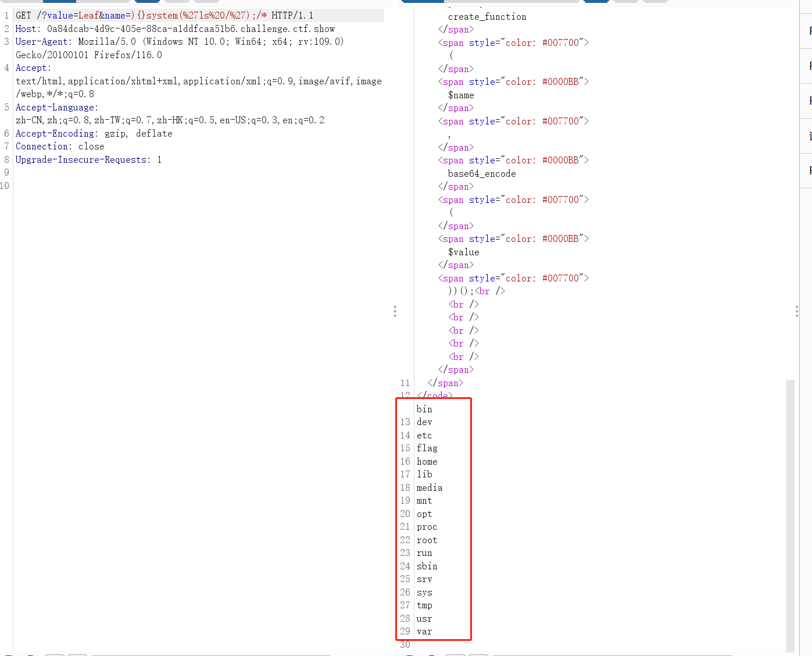
Task: Click the 'srv' directory in output
Action: coord(424,579)
